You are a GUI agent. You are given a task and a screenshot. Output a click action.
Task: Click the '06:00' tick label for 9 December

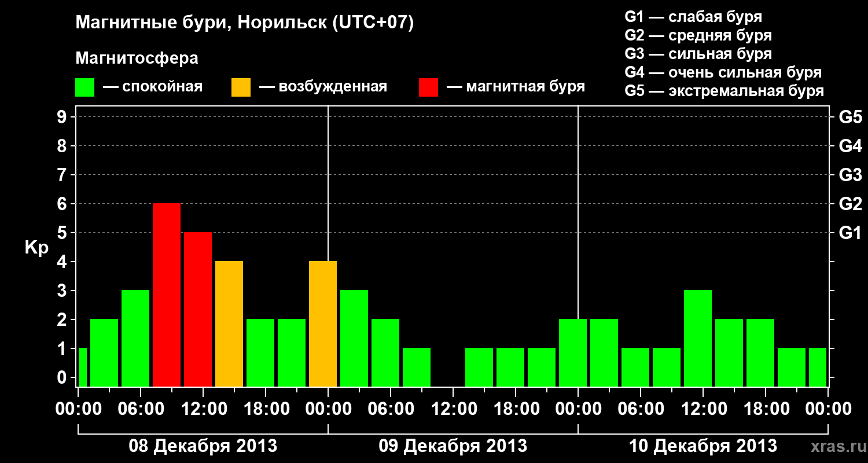391,409
